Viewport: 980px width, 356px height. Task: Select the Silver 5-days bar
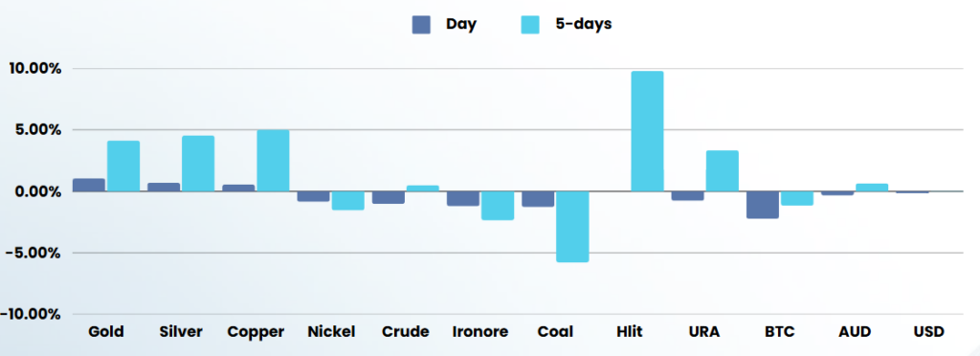pos(198,164)
